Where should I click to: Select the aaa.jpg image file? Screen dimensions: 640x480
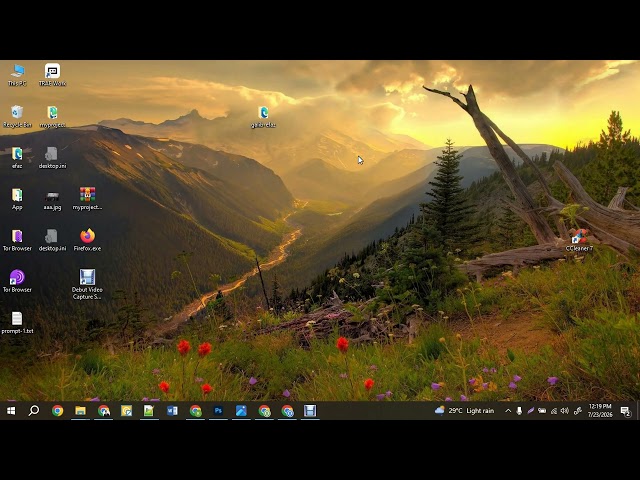[52, 199]
